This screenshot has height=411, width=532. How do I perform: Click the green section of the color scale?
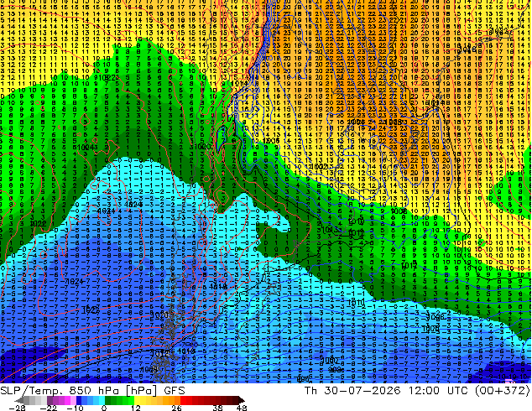click(x=119, y=401)
